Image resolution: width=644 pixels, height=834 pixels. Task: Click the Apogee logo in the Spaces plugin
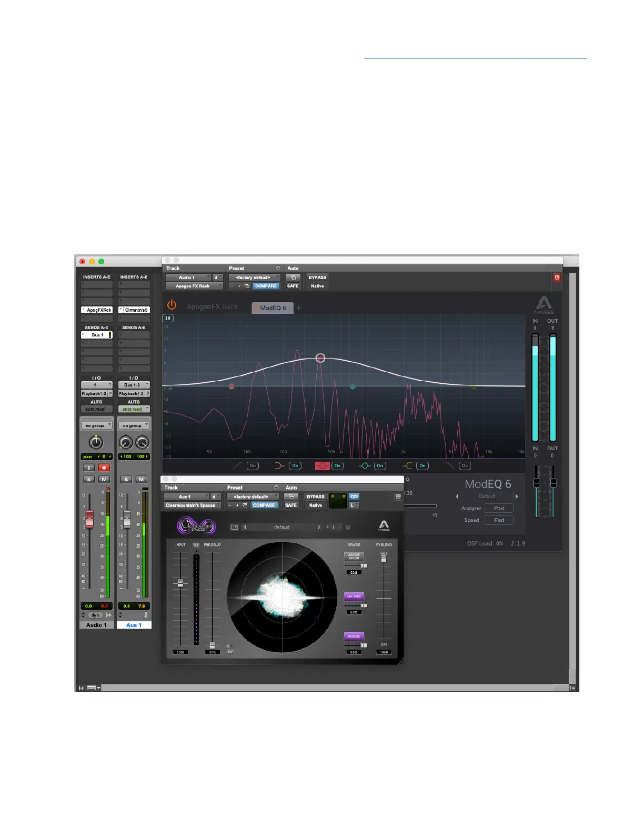(384, 525)
